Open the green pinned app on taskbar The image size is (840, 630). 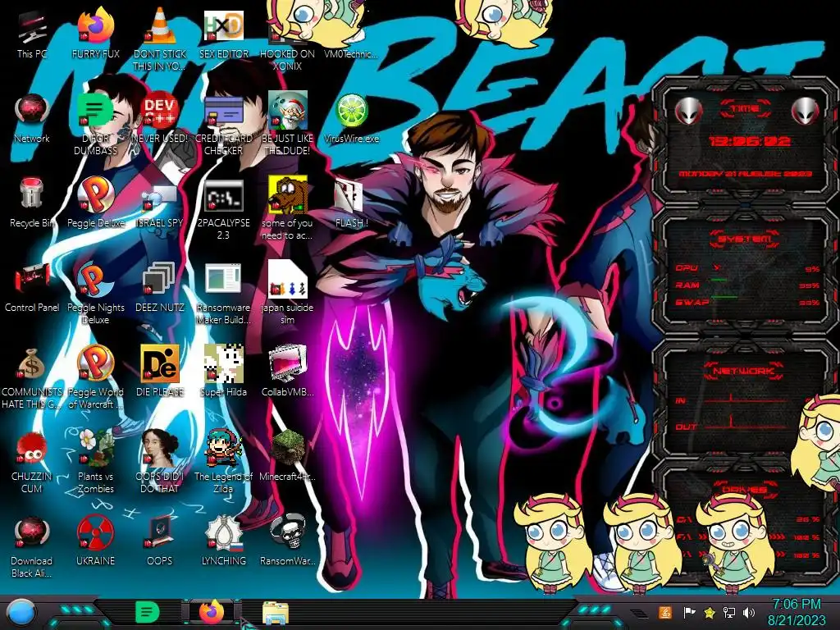pyautogui.click(x=147, y=612)
